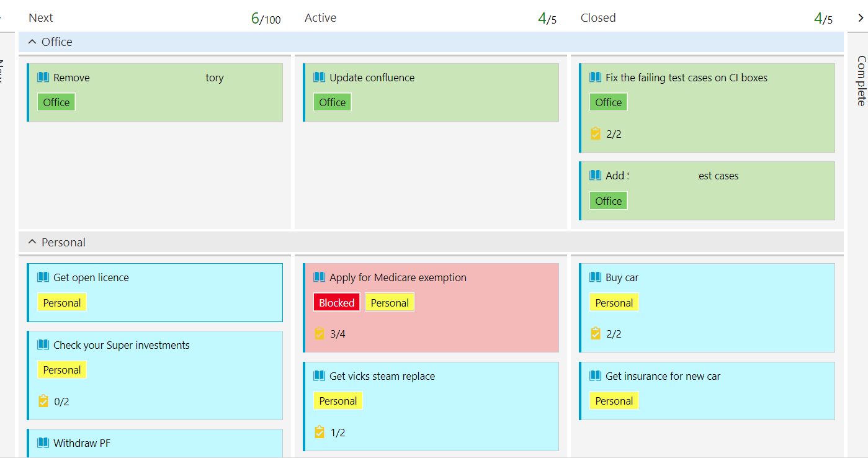Open the Get insurance for new car title
868x458 pixels.
tap(663, 376)
